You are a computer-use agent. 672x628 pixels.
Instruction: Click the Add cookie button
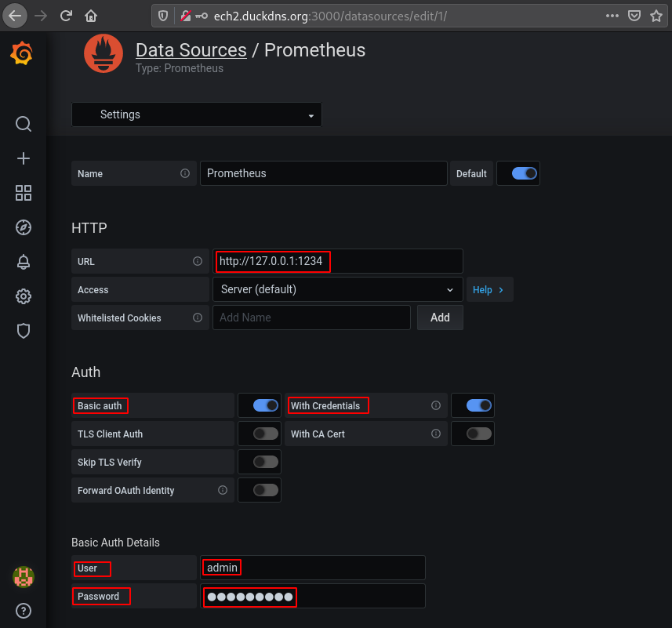[x=440, y=318]
